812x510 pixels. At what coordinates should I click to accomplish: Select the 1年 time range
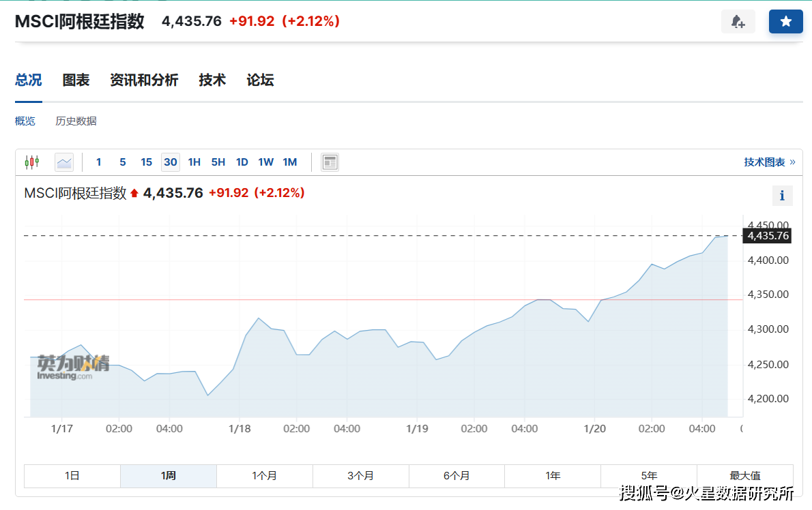tap(553, 476)
